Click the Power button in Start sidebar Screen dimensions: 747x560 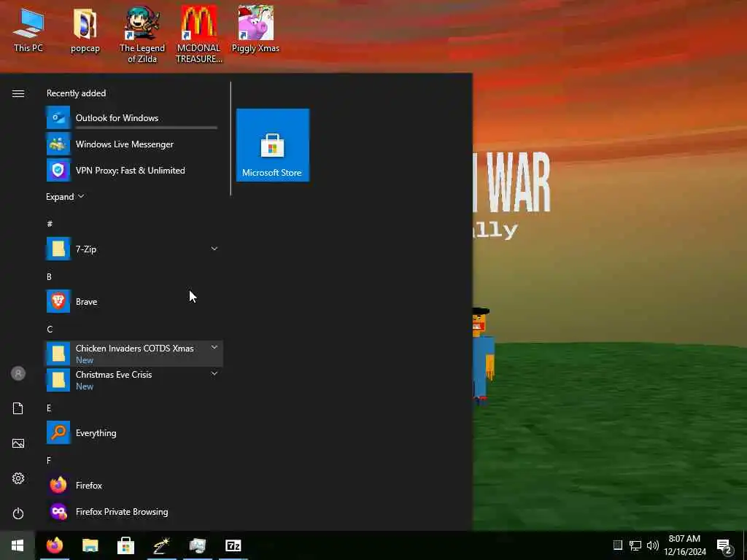tap(18, 513)
